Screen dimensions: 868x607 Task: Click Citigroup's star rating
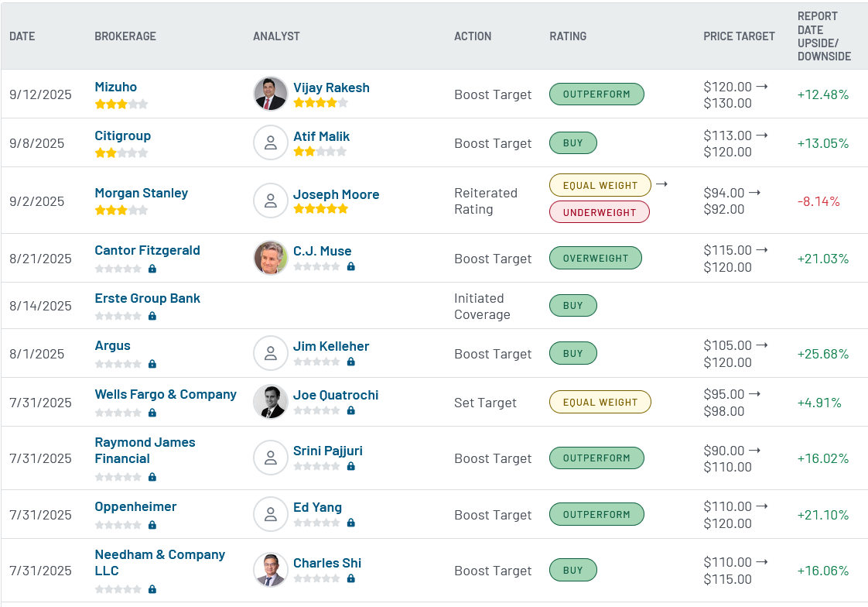coord(121,153)
